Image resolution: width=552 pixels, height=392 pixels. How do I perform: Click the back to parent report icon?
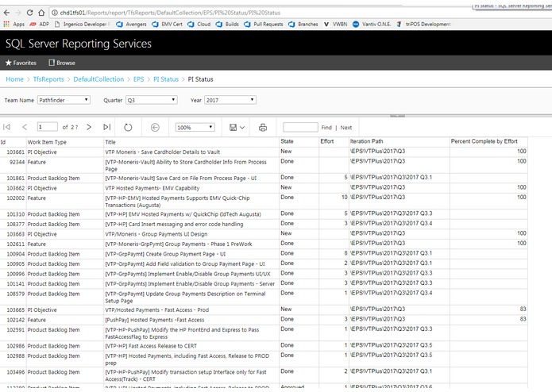tap(155, 127)
